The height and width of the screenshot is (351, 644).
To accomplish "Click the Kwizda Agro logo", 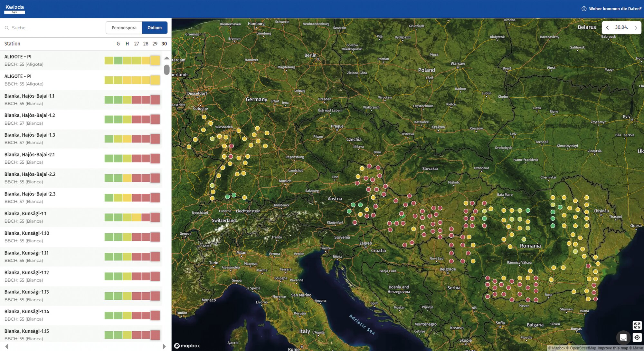I will pos(14,9).
